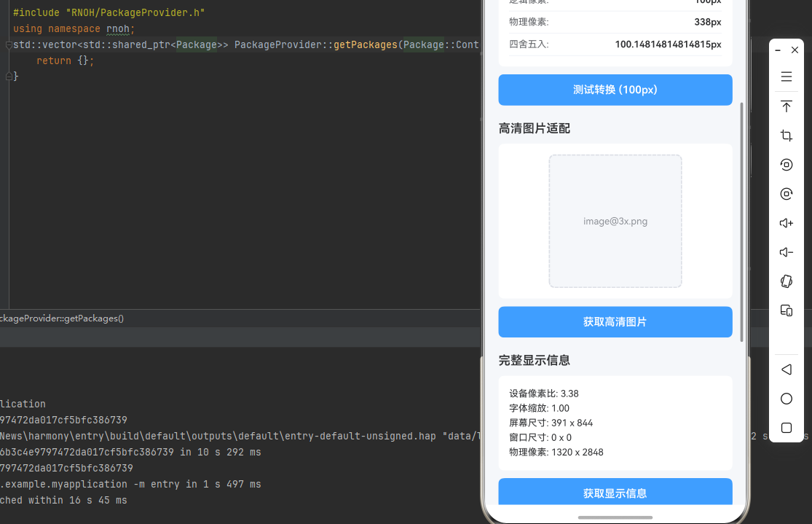
Task: Click the 四舍五入: label
Action: coord(529,44)
